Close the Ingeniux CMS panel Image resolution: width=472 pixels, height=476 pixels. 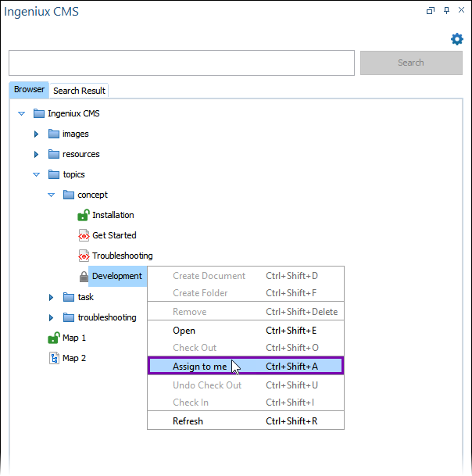[461, 10]
